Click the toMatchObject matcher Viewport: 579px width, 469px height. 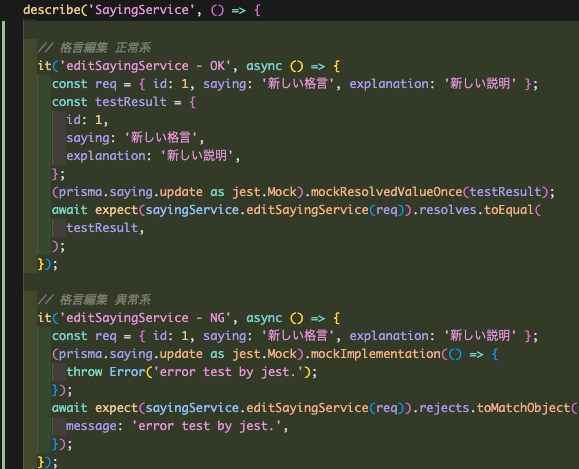[523, 408]
